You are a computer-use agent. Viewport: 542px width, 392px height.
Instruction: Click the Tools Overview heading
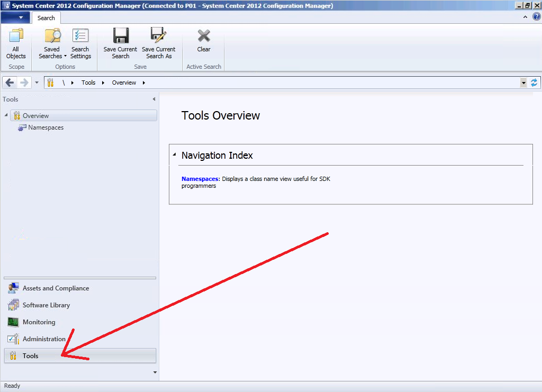[x=221, y=115]
